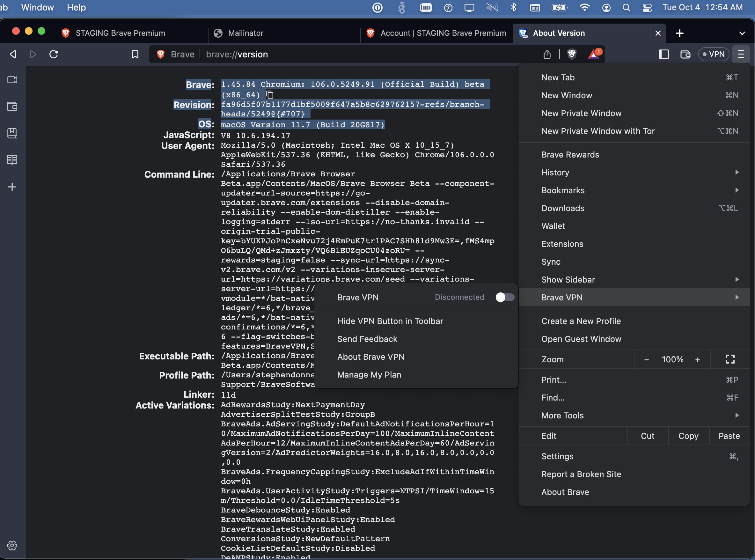Screen dimensions: 755x560
Task: Open the sidebar settings gear
Action: [12, 545]
